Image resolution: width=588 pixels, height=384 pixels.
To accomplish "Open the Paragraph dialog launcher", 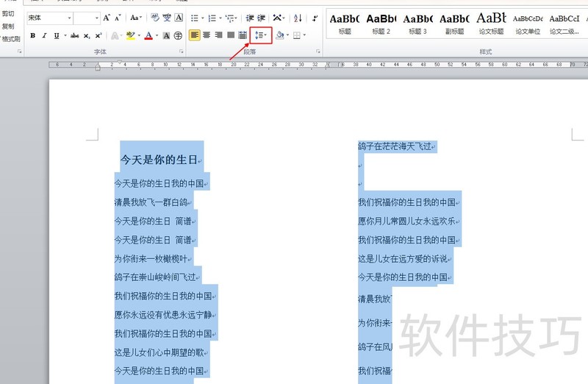I will point(318,51).
